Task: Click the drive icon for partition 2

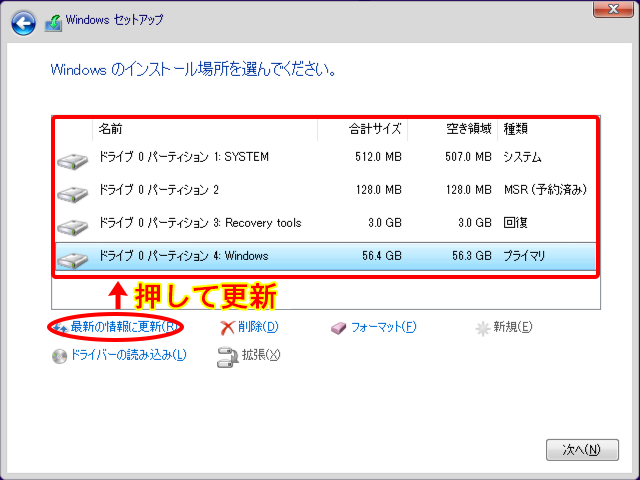Action: click(x=73, y=194)
